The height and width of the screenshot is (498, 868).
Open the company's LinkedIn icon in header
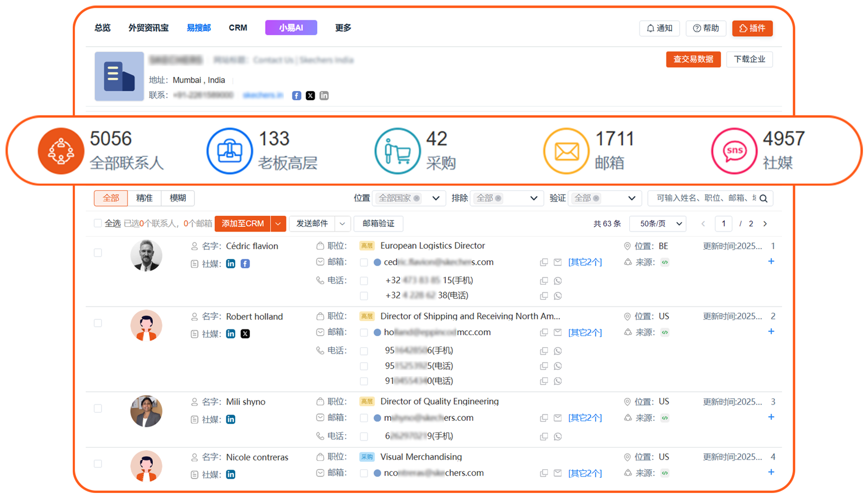point(324,96)
